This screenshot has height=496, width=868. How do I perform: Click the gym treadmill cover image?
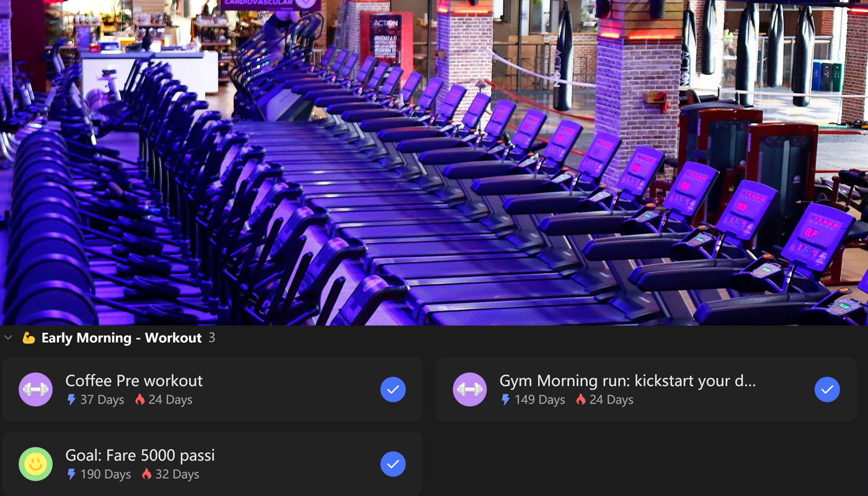(434, 162)
